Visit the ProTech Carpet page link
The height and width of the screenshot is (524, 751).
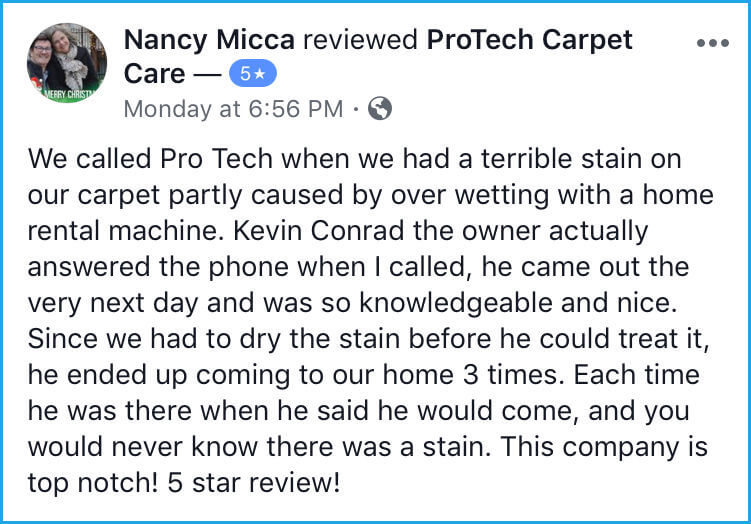tap(529, 41)
